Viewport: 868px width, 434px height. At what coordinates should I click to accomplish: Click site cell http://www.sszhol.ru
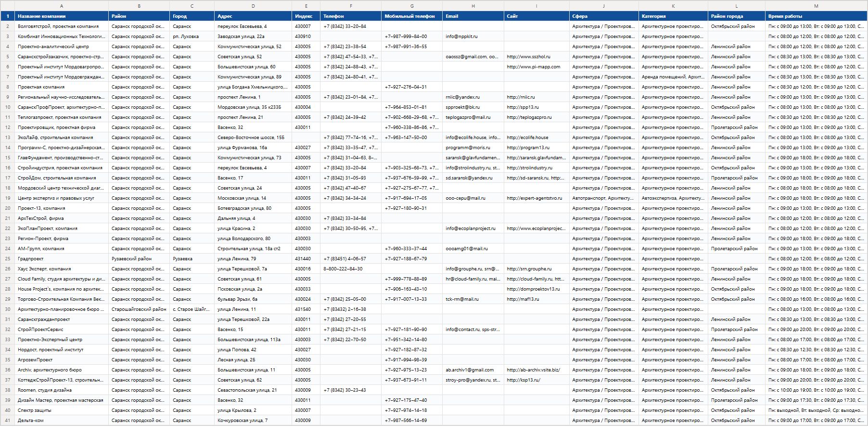pos(536,57)
